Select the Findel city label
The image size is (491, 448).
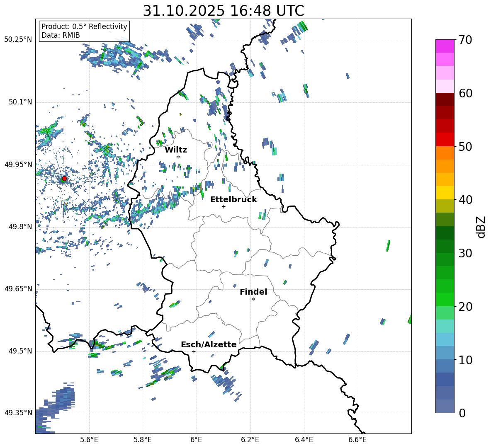[253, 292]
